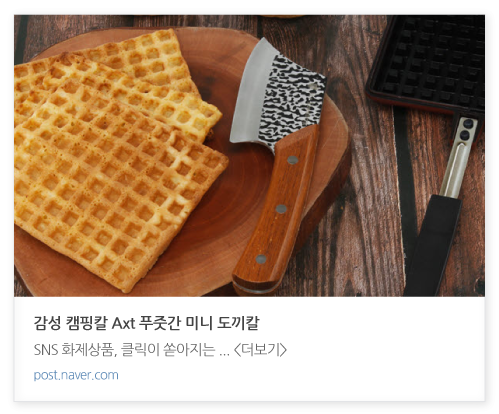Click the 'SNS 화제상품, 클릭이 쏟아지는' description text
The width and height of the screenshot is (499, 414).
[125, 350]
